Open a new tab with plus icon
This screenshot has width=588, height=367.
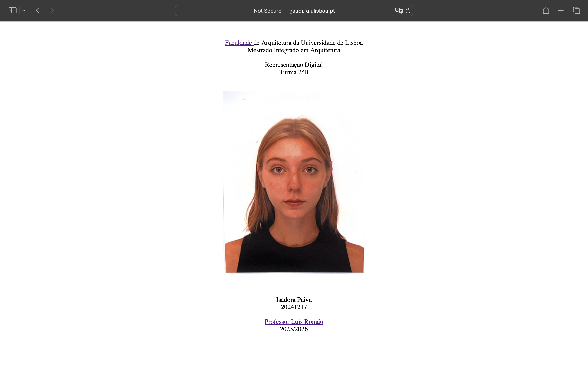(561, 10)
